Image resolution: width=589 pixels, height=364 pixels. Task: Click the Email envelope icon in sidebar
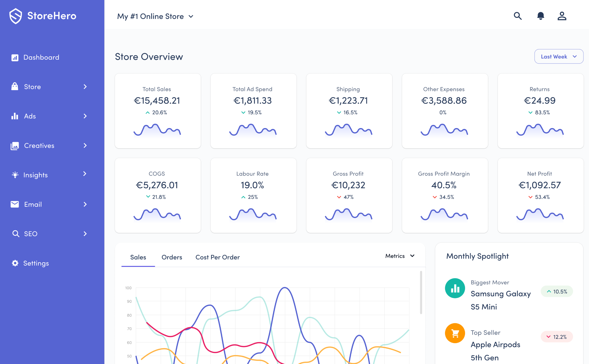tap(15, 204)
